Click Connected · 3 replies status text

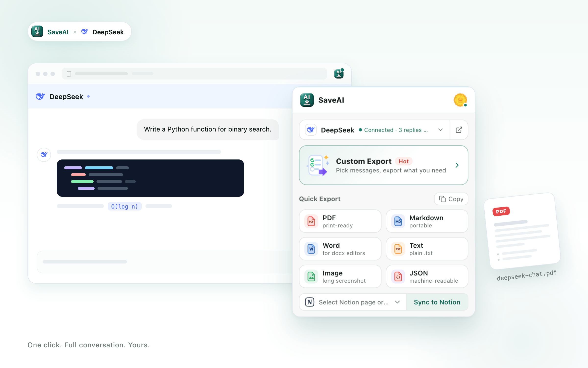tap(396, 130)
